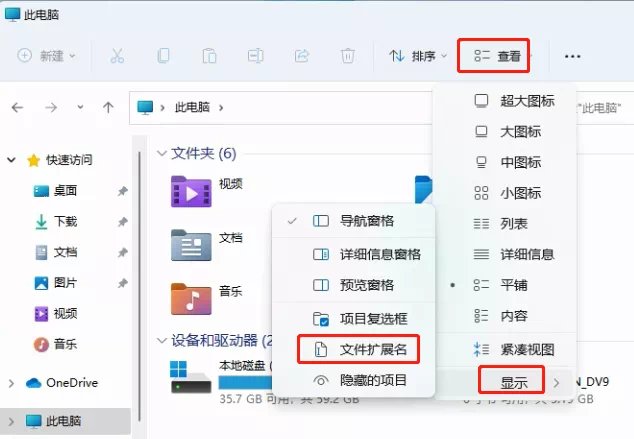The width and height of the screenshot is (634, 439).
Task: Select 内容 content view option
Action: pos(505,316)
